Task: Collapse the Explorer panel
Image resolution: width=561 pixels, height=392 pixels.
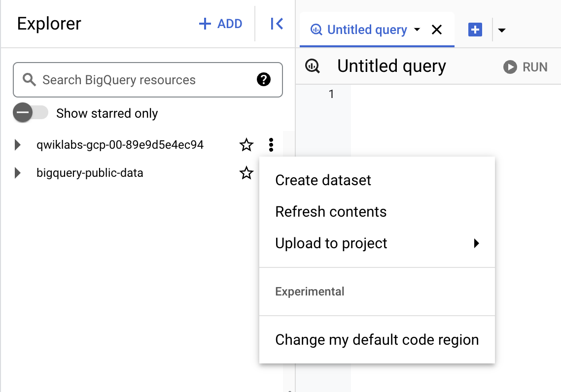Action: pos(277,24)
